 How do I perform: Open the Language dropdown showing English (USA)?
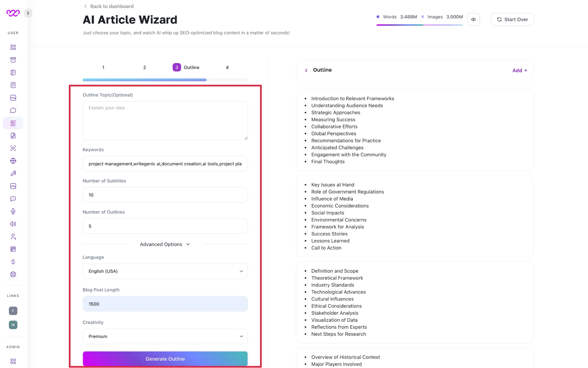point(165,271)
